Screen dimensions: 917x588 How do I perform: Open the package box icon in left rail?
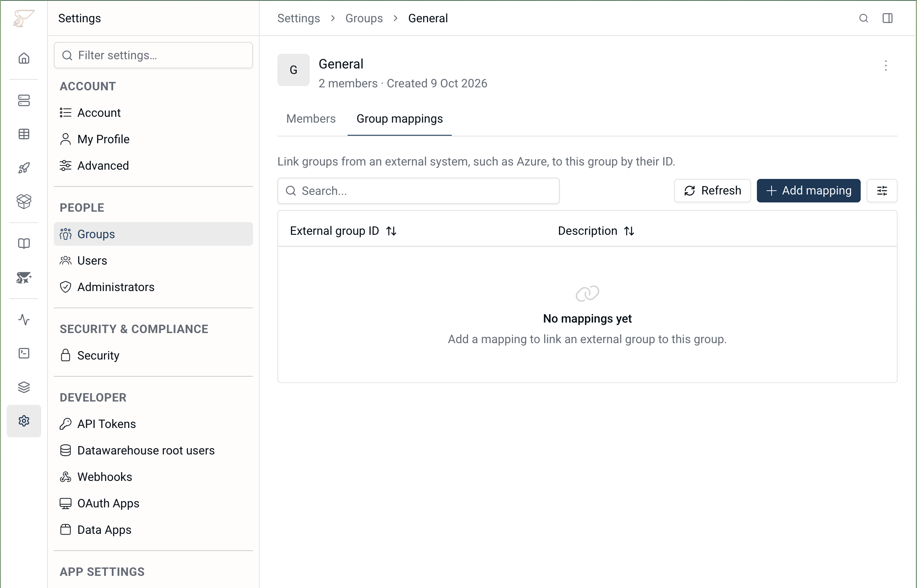coord(24,202)
